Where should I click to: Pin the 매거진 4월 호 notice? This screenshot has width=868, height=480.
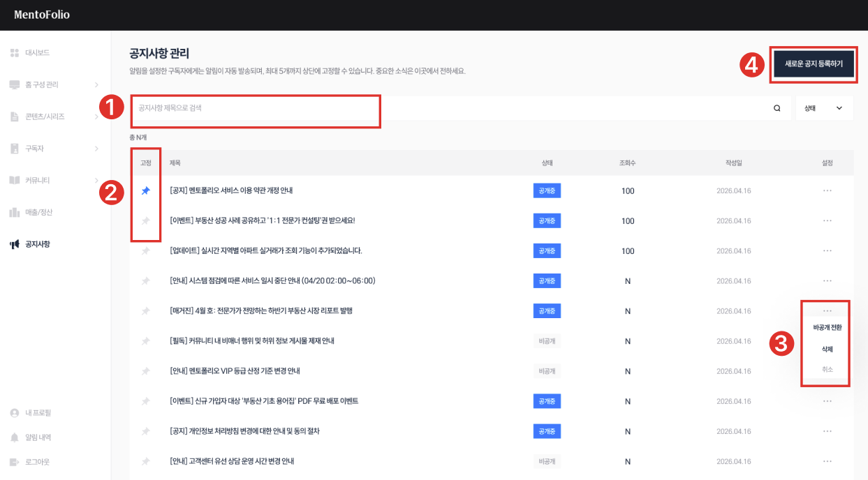tap(146, 310)
